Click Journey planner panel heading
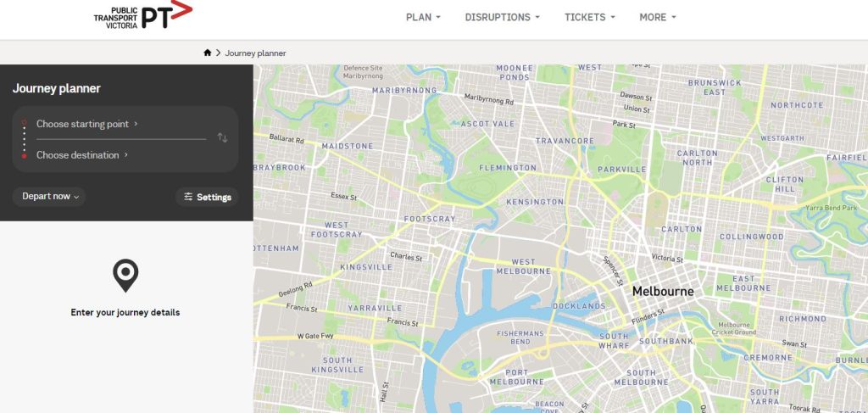 [57, 88]
